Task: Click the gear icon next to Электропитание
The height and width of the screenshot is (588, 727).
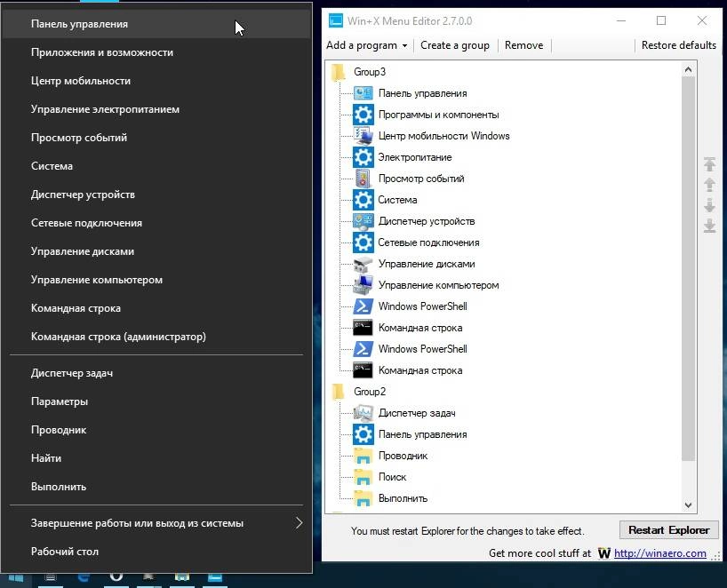Action: 363,157
